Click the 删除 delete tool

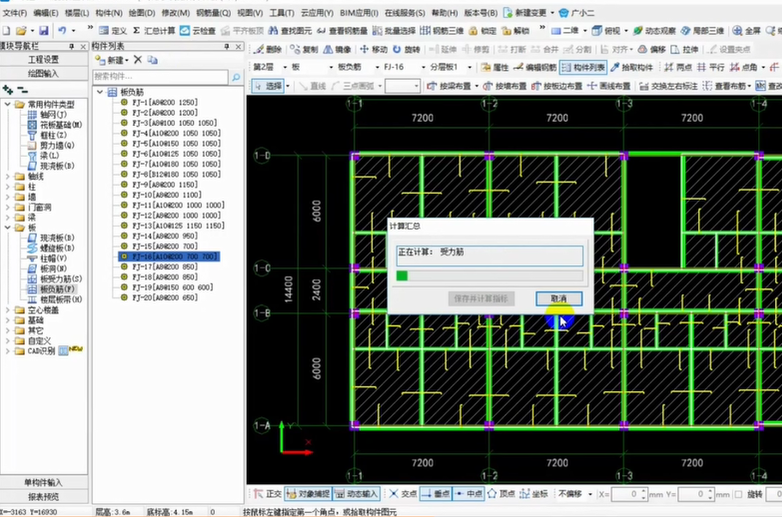click(268, 49)
